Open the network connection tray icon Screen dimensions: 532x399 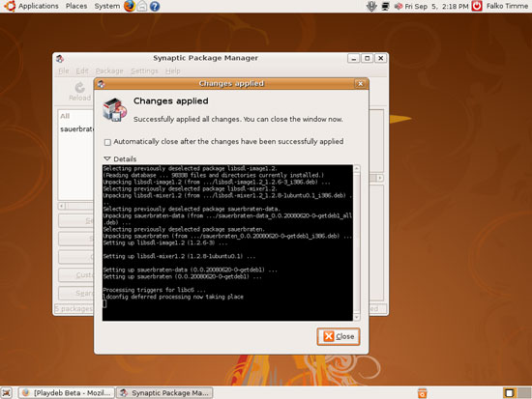385,6
